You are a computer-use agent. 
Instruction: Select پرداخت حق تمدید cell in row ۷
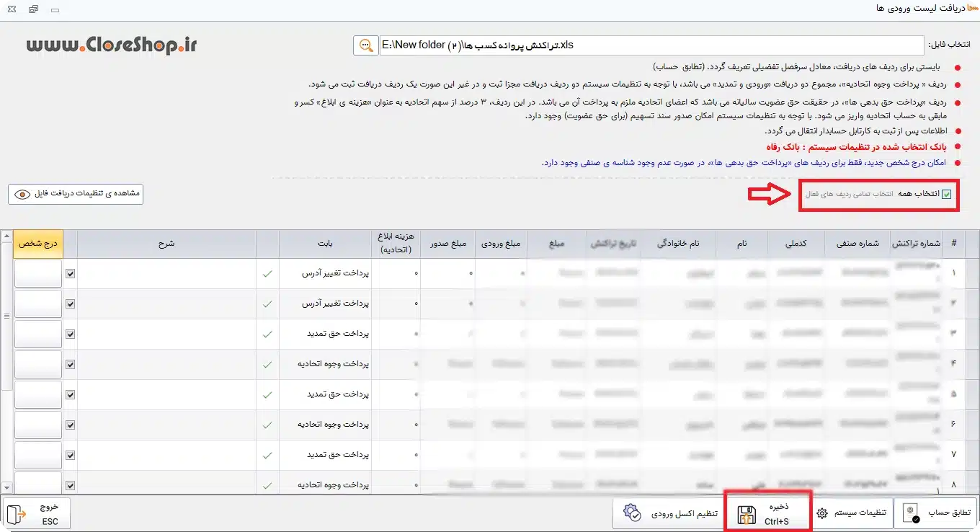click(326, 456)
